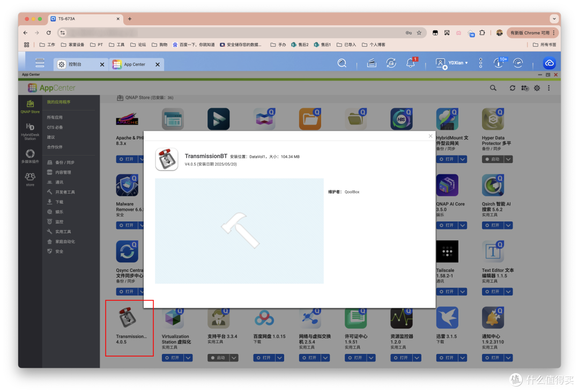Click the 迅雷 3.1.5 app icon
Viewport: 579px width, 392px height.
click(447, 318)
